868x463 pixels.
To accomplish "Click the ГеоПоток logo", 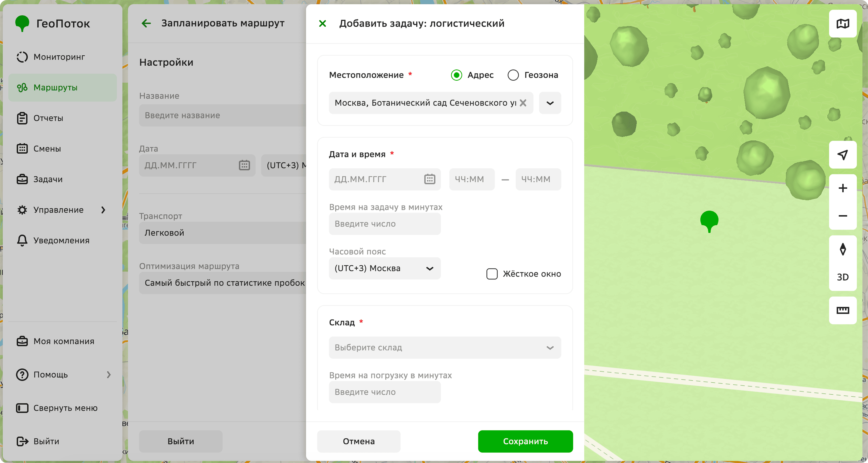I will pyautogui.click(x=53, y=24).
